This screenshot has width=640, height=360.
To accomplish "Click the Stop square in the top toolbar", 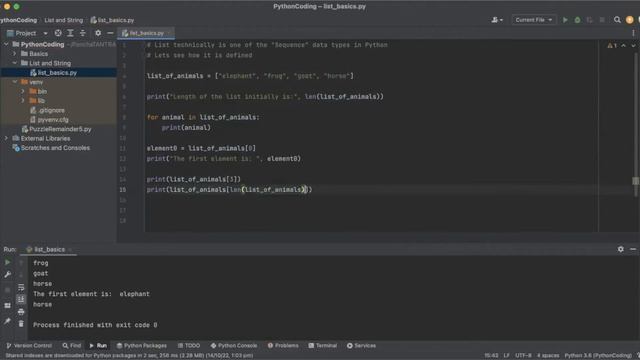I will [602, 20].
